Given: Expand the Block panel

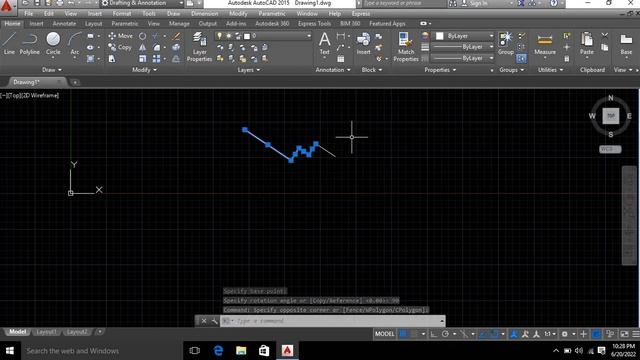Looking at the screenshot, I should [x=371, y=70].
